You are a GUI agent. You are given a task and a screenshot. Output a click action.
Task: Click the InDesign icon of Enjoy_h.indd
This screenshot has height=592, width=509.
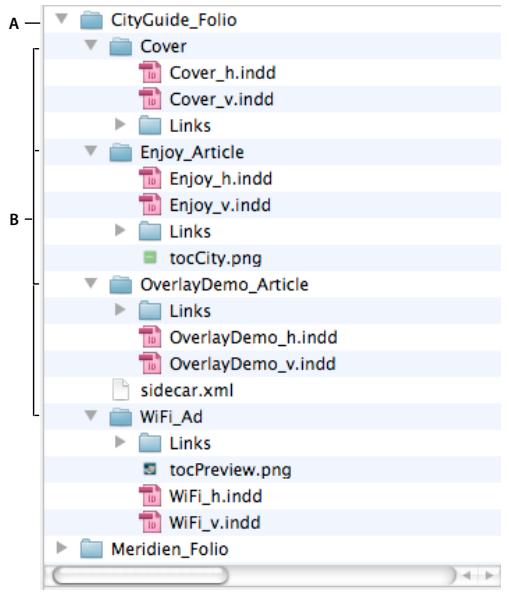click(x=150, y=178)
